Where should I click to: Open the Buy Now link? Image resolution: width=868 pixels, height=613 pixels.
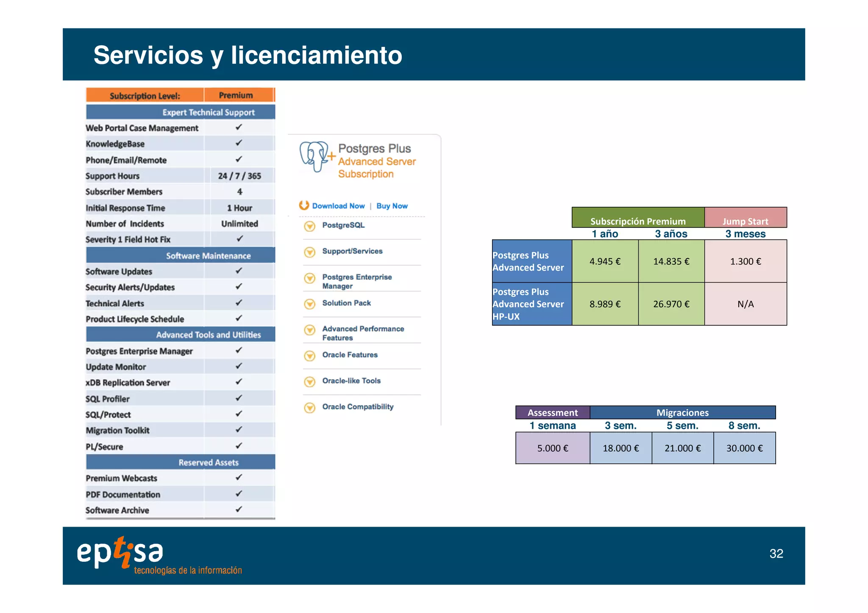coord(392,206)
